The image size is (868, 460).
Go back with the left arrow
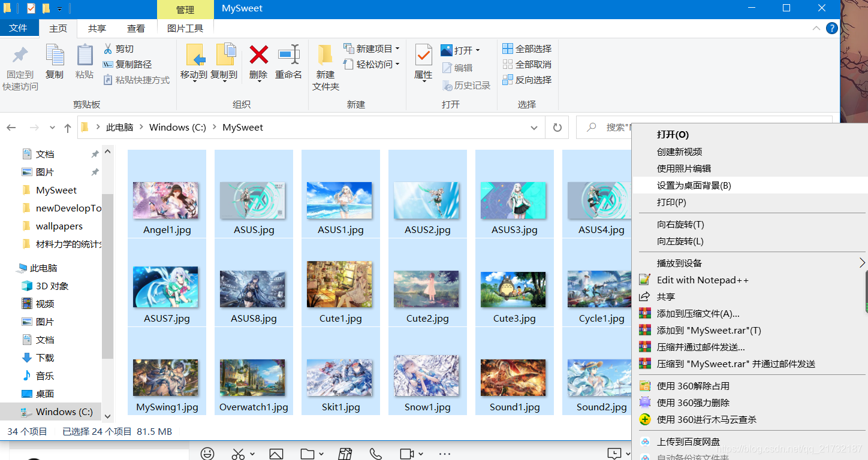(x=11, y=128)
